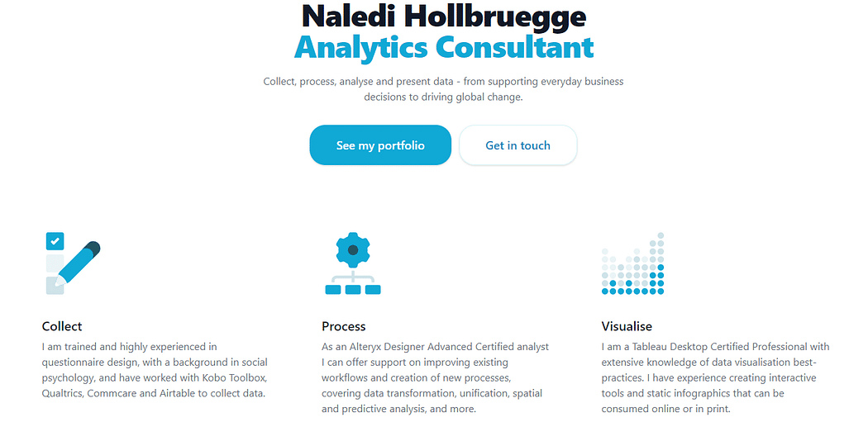Click the dotted bar chart Visualise icon

[x=632, y=263]
